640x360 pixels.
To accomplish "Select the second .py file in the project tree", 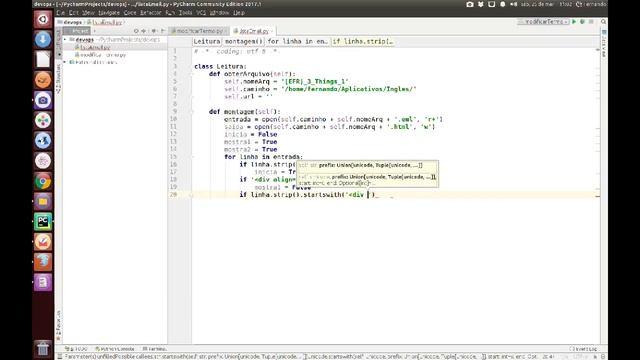I will click(100, 55).
